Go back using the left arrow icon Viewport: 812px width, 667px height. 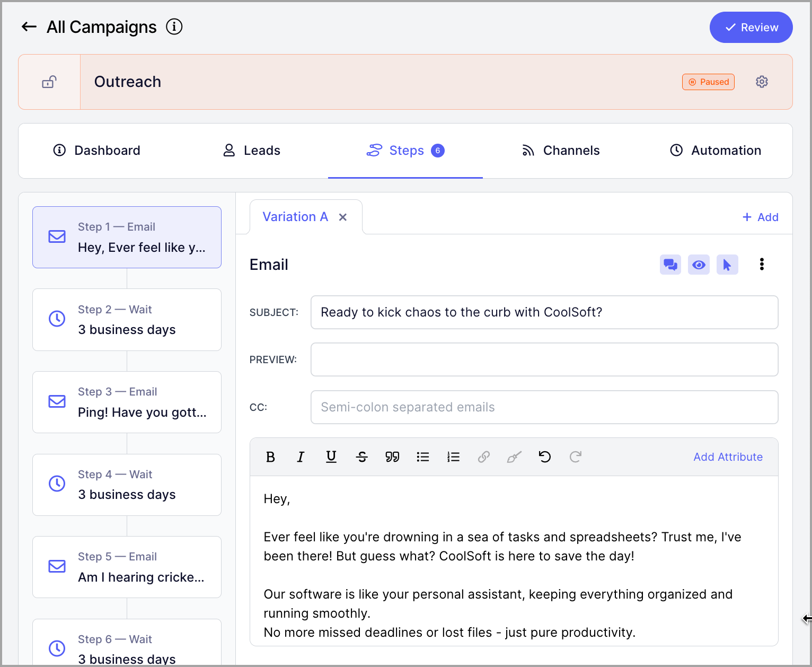[x=29, y=27]
